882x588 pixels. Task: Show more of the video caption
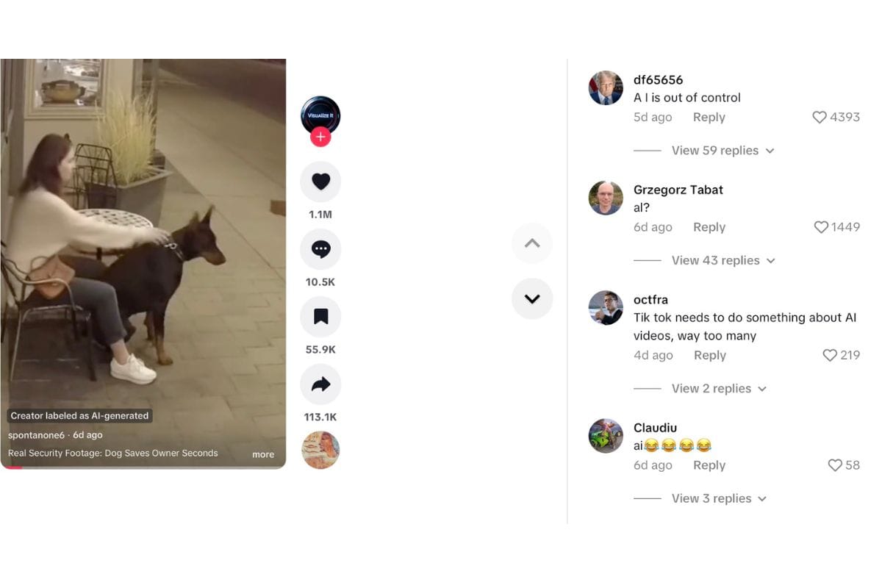tap(263, 455)
